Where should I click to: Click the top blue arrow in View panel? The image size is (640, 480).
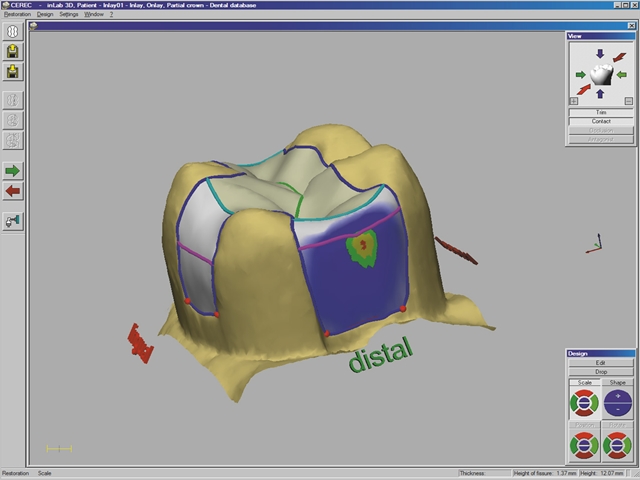pyautogui.click(x=600, y=54)
